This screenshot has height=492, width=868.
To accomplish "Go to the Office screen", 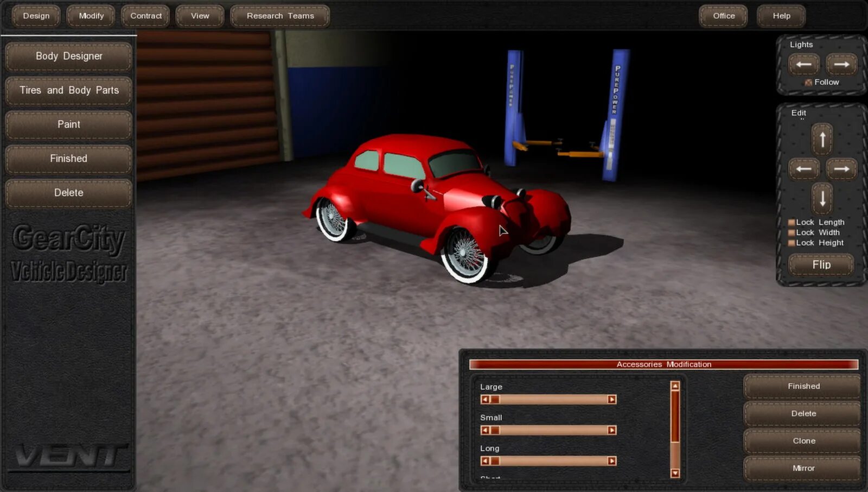I will 723,16.
